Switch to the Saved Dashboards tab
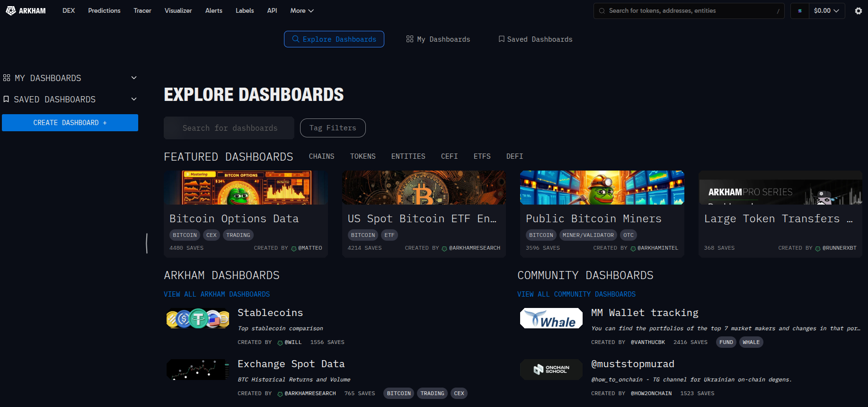 click(x=535, y=39)
